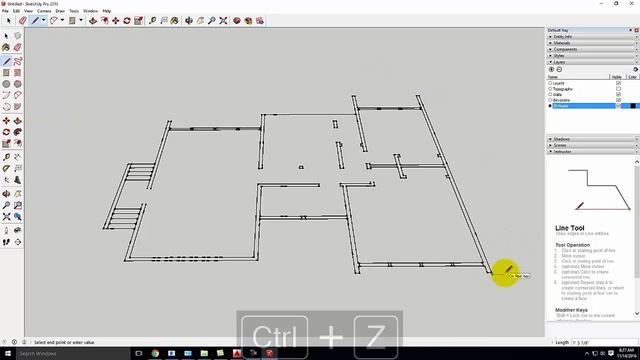Select the Eraser tool in top toolbar
640x360 pixels.
coord(22,20)
